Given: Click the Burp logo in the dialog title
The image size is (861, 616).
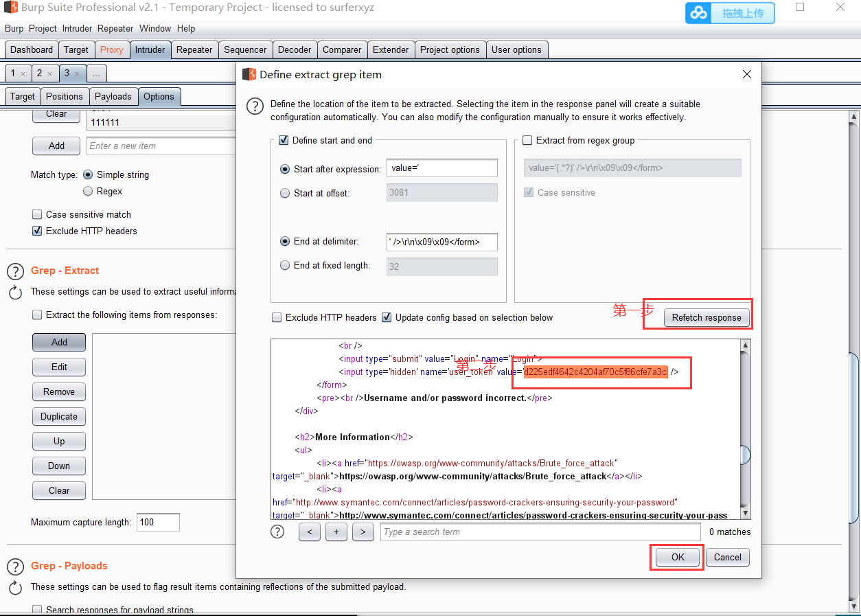Looking at the screenshot, I should pos(251,74).
